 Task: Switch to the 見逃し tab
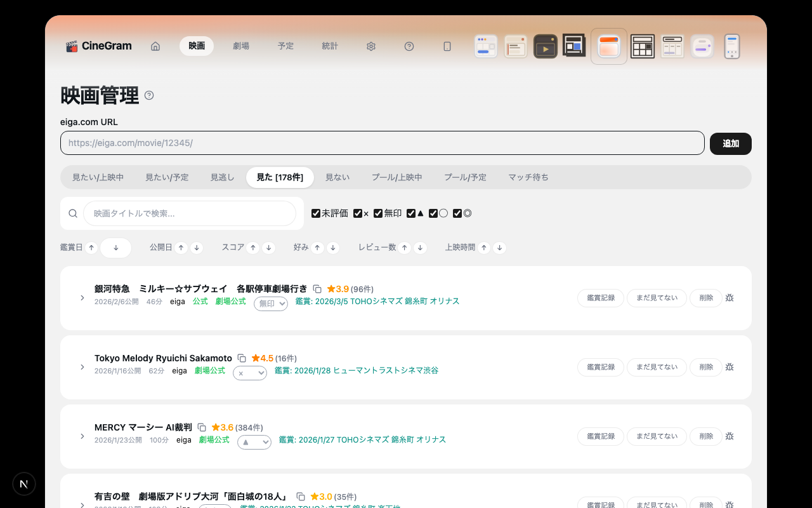[222, 178]
